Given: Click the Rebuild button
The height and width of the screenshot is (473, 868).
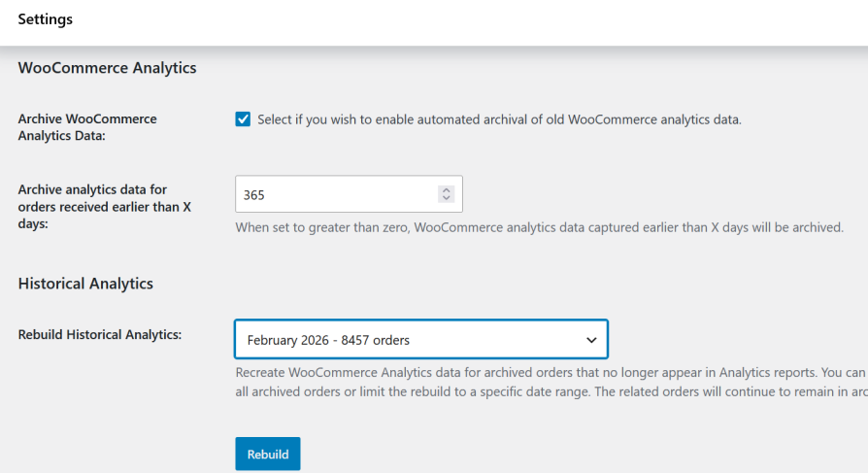Looking at the screenshot, I should click(x=268, y=455).
